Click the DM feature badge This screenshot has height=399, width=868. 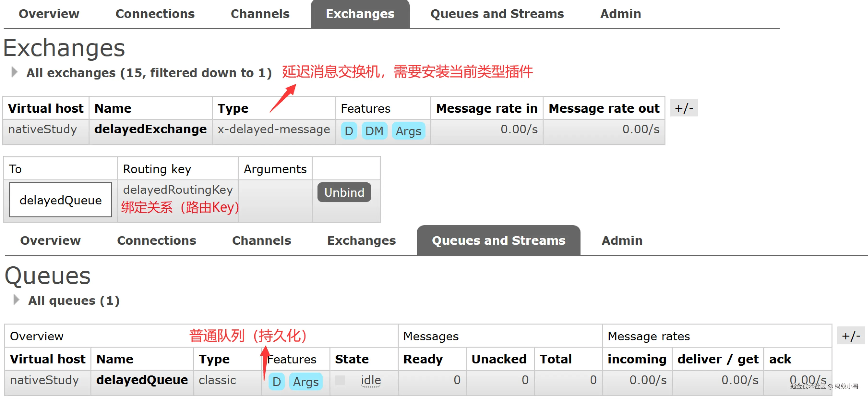point(374,131)
